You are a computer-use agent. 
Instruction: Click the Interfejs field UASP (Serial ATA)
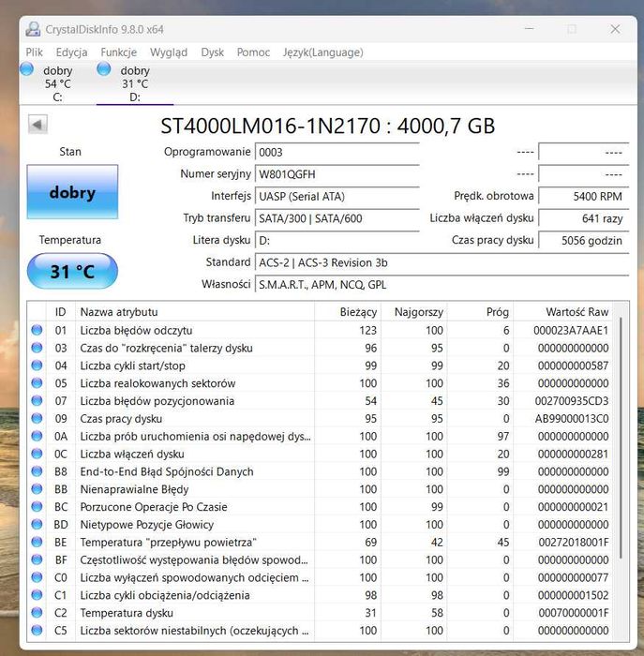click(x=337, y=196)
